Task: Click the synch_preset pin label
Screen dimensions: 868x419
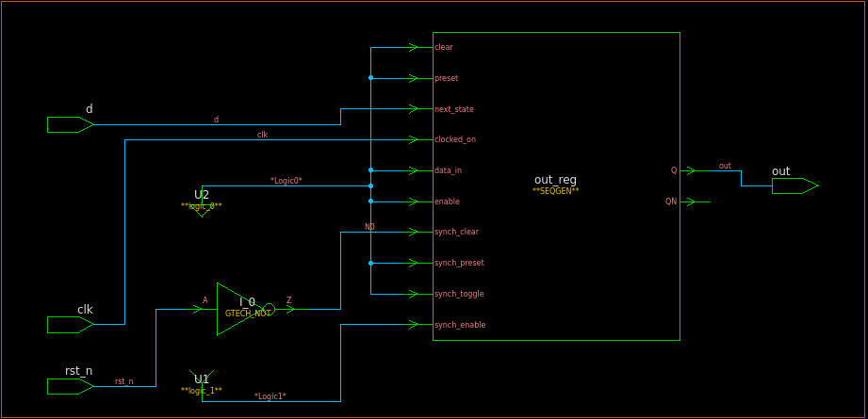Action: click(459, 263)
